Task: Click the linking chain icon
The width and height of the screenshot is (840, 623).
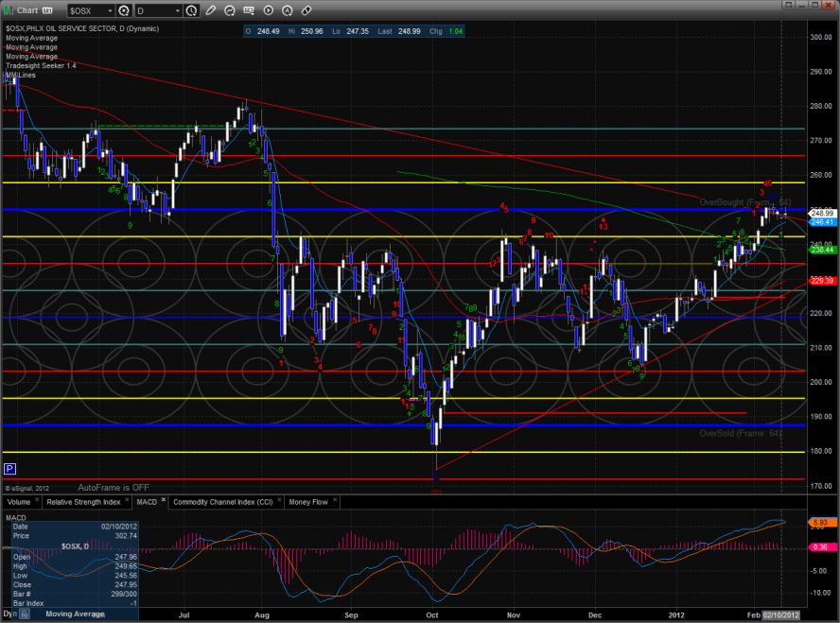Action: pyautogui.click(x=306, y=10)
